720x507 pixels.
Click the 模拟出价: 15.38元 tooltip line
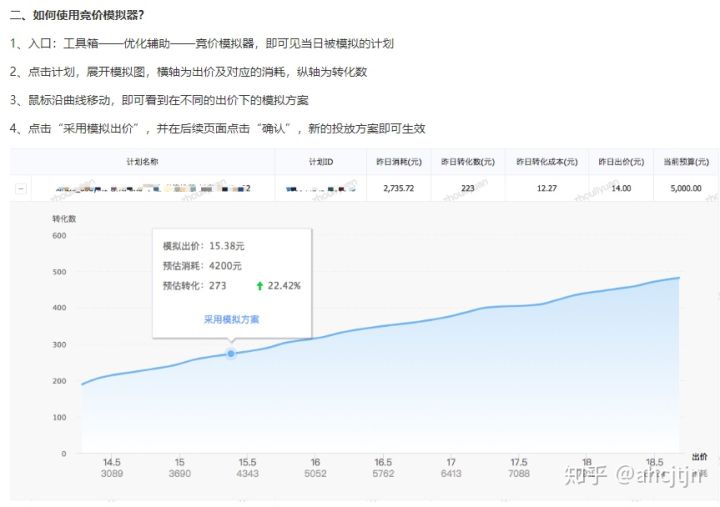point(203,246)
